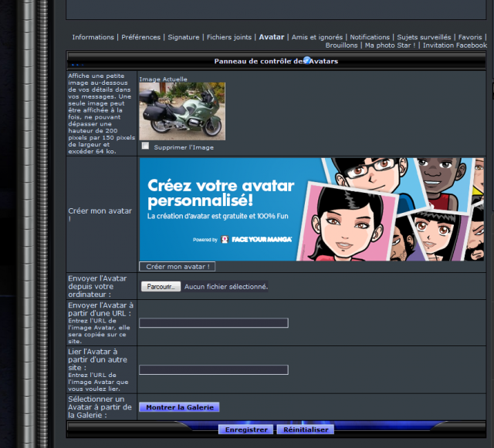Click the 'Image Actuelle' label
The image size is (494, 448).
point(163,79)
